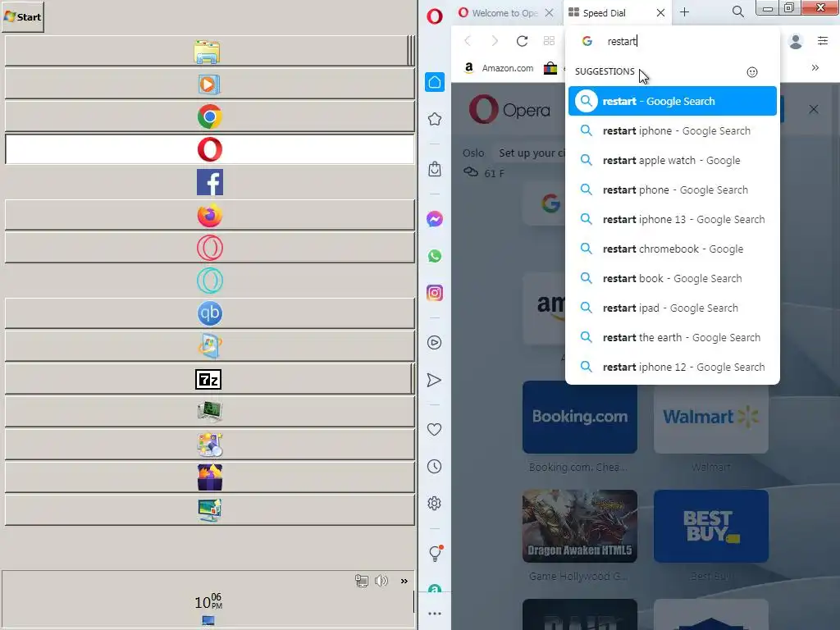Choose 'restart the earth' suggestion

tap(673, 337)
